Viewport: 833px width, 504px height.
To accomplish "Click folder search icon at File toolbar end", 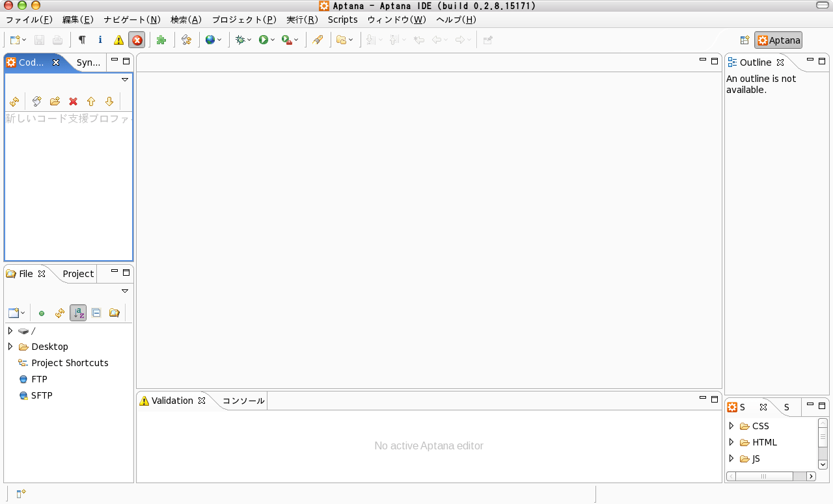I will 115,313.
